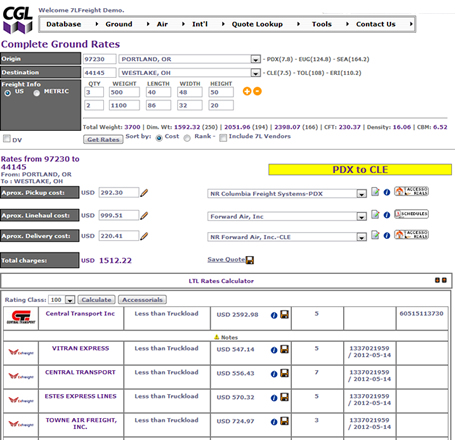The image size is (455, 440).
Task: Click the Get Rates button
Action: click(103, 140)
